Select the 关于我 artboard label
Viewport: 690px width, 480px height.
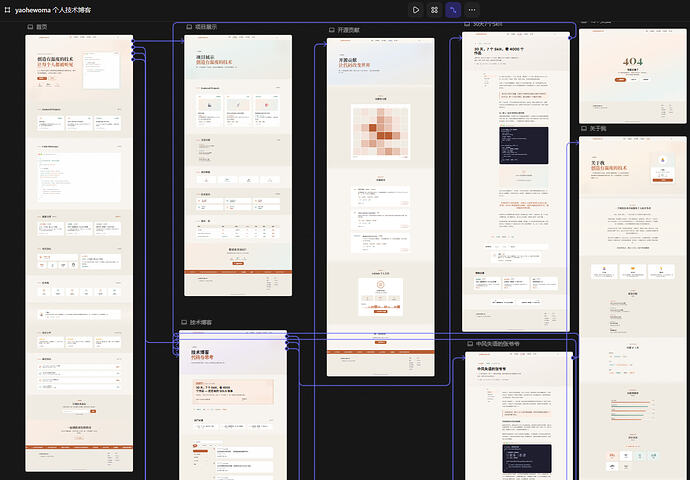tap(598, 128)
